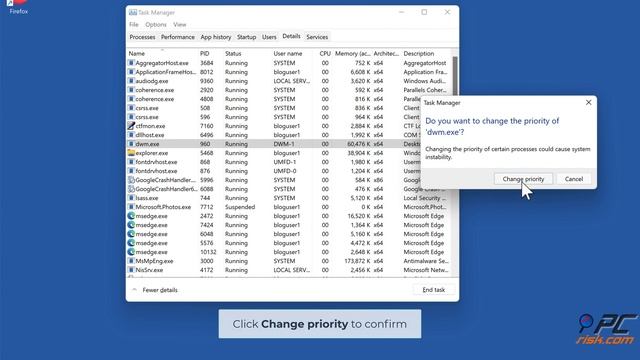Click the Task Manager title bar icon
640x360 pixels.
point(133,12)
